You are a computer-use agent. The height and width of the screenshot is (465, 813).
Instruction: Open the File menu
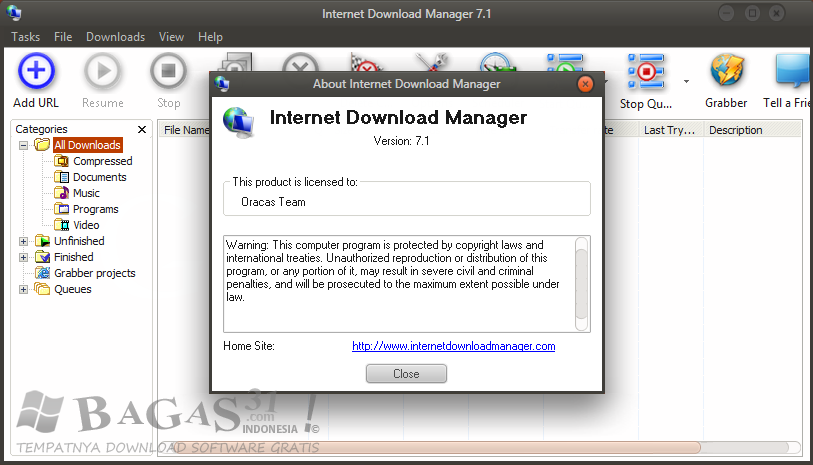click(x=63, y=37)
